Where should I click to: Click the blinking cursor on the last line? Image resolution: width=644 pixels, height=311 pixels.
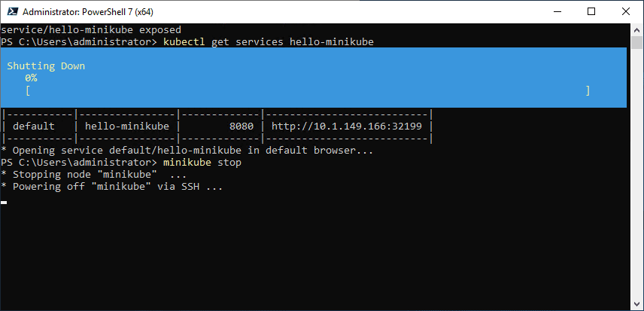(4, 202)
